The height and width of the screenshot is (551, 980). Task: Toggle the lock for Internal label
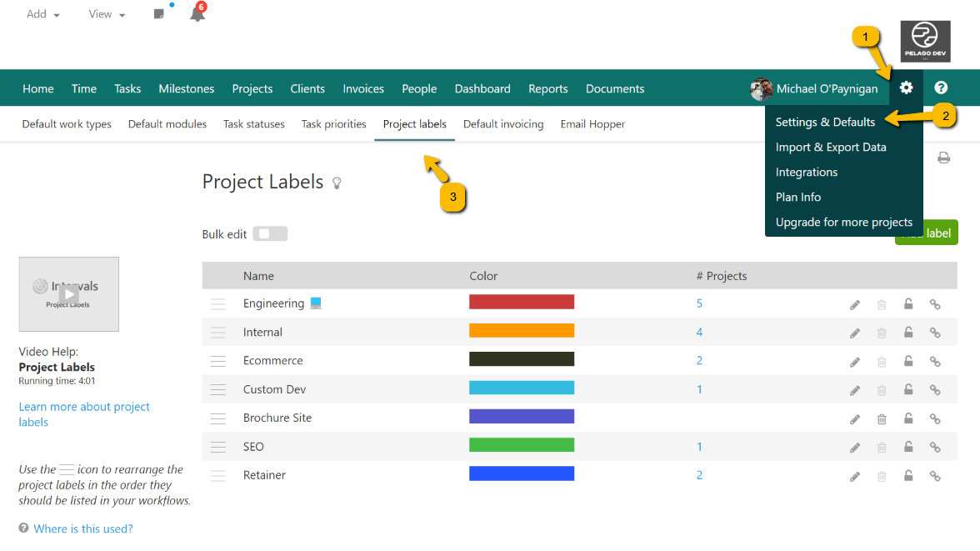908,333
